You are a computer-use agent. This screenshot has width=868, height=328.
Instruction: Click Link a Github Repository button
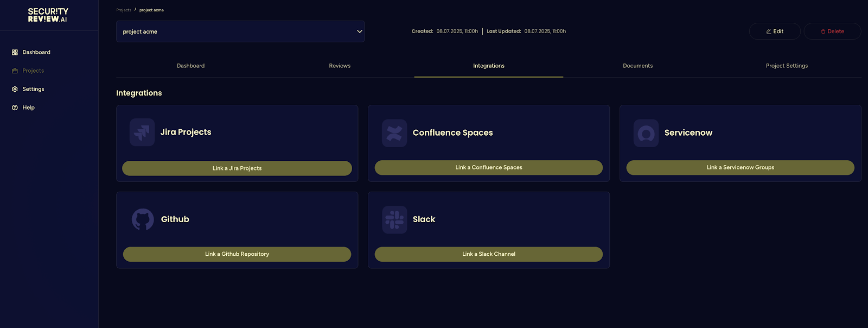coord(237,254)
